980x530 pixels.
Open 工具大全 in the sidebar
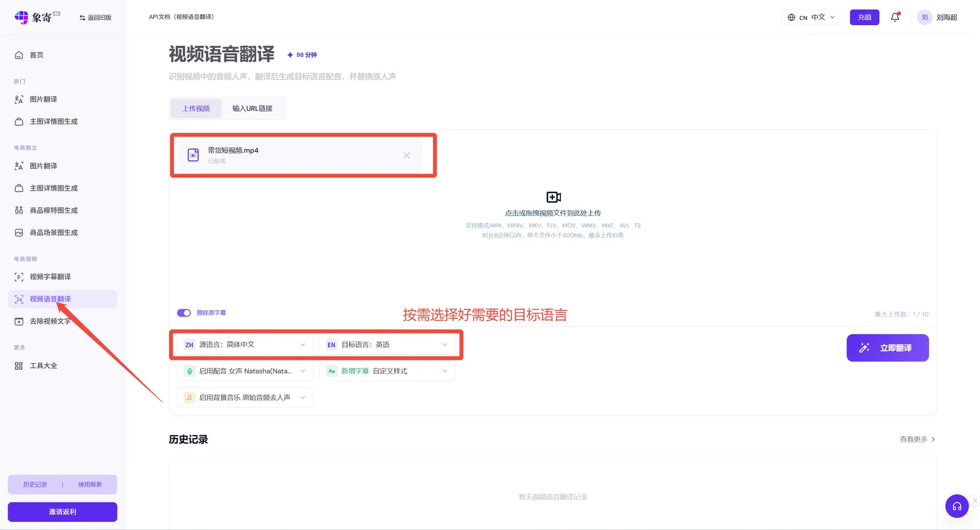(62, 366)
